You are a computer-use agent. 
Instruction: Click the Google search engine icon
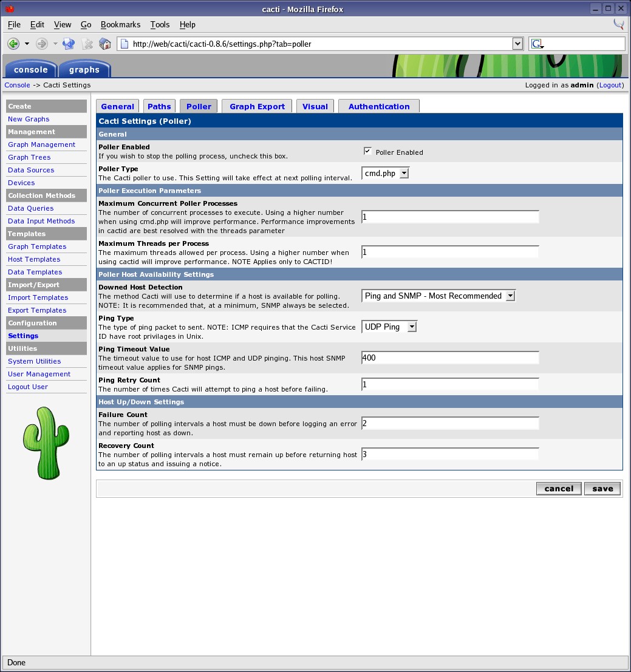[x=537, y=44]
